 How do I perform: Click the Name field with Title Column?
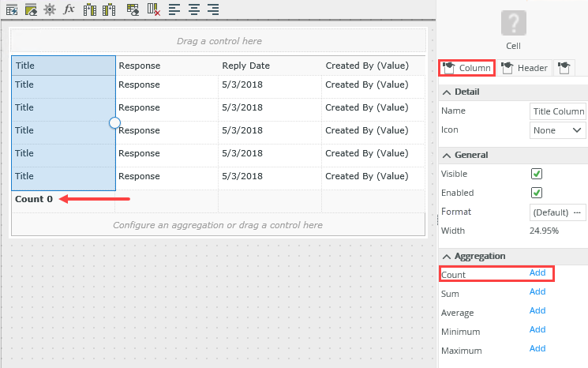(x=558, y=111)
